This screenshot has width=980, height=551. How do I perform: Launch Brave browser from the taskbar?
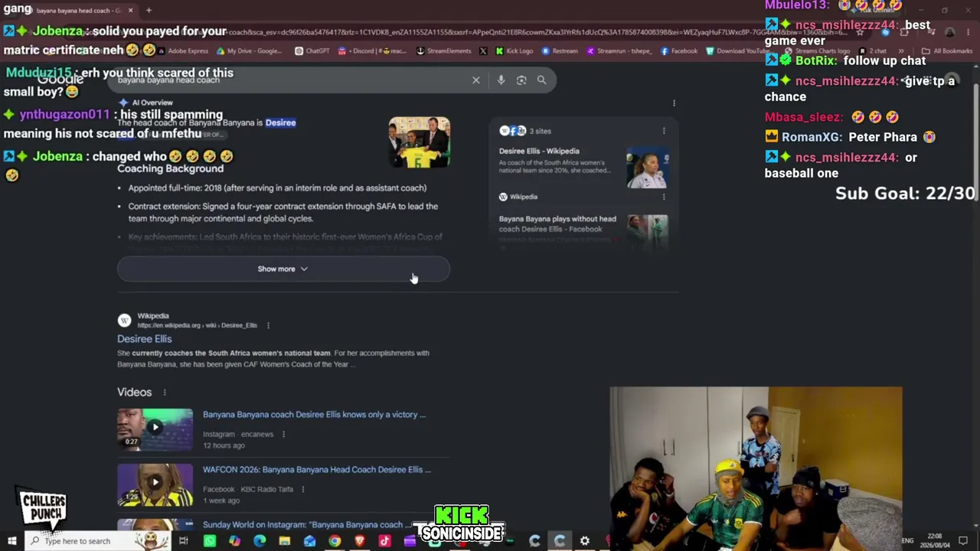(x=359, y=541)
